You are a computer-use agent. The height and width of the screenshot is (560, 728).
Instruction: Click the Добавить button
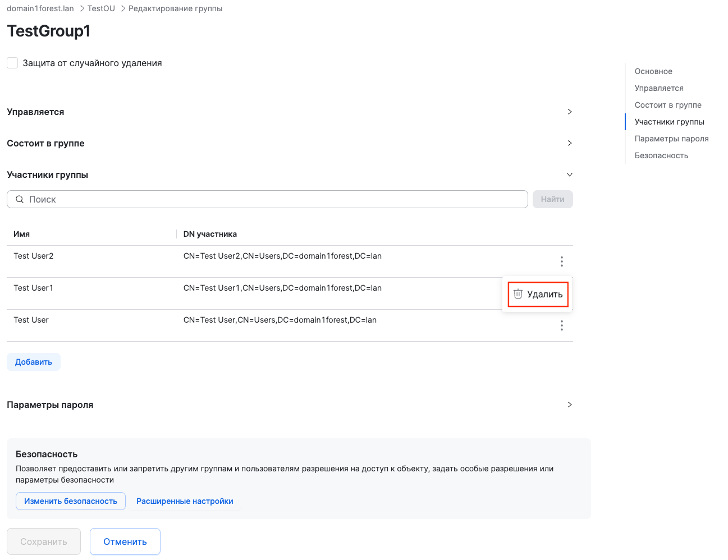(34, 362)
